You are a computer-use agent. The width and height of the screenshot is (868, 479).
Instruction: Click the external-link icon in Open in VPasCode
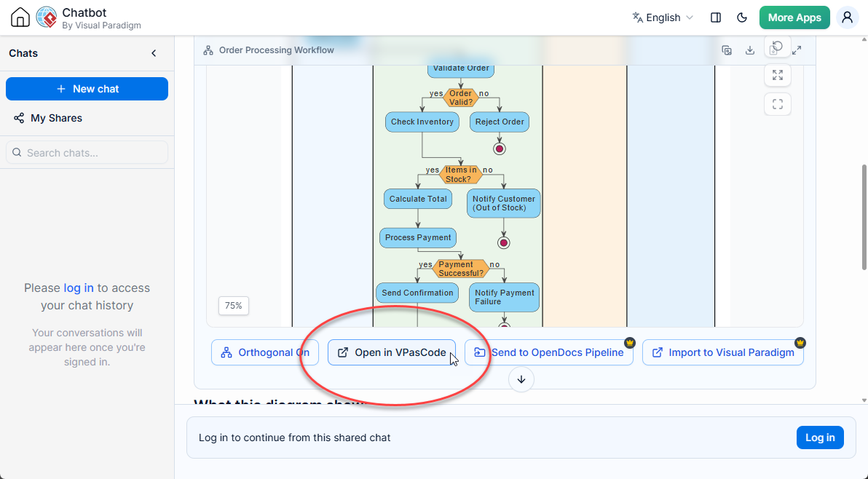coord(343,352)
